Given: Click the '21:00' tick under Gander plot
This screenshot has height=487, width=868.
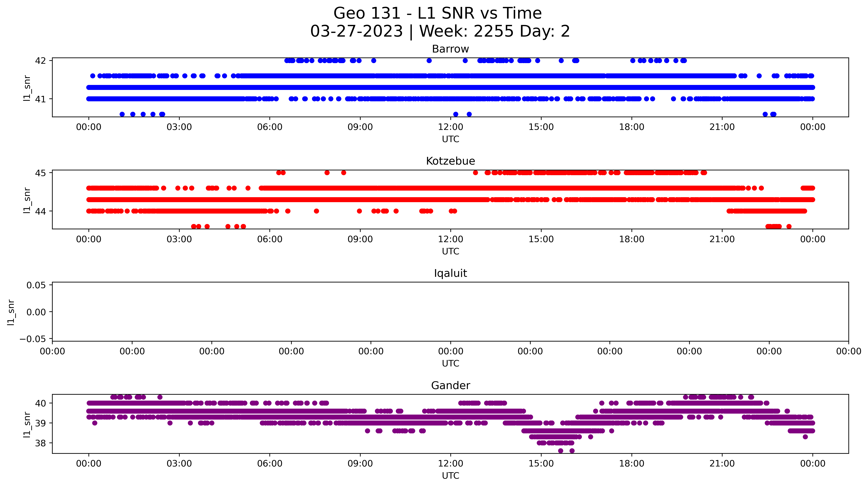Looking at the screenshot, I should click(x=722, y=464).
